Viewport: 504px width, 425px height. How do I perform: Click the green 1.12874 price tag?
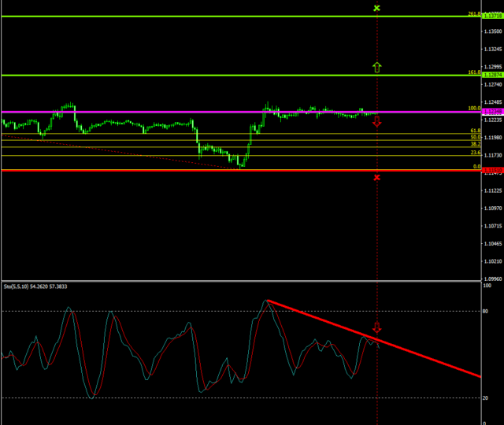coord(491,76)
